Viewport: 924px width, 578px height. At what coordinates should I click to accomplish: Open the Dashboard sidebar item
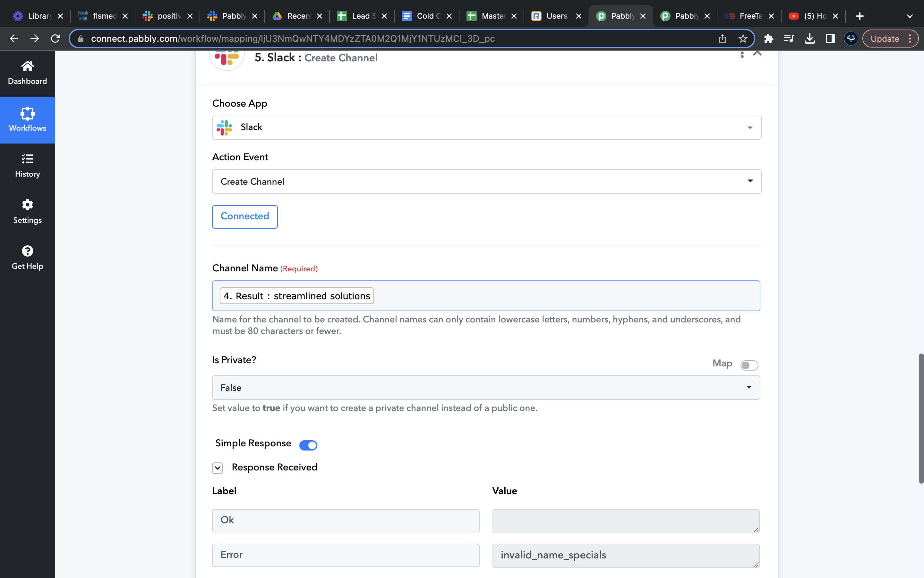pos(28,73)
